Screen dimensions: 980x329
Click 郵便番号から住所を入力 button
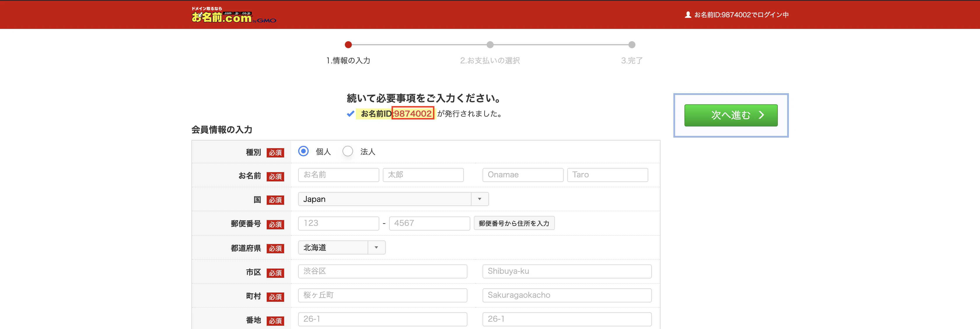point(514,223)
